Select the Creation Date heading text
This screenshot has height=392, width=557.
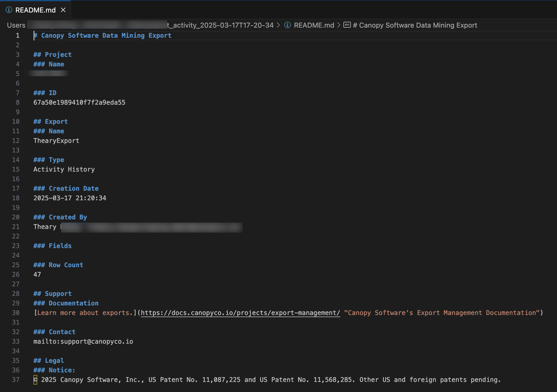[66, 188]
